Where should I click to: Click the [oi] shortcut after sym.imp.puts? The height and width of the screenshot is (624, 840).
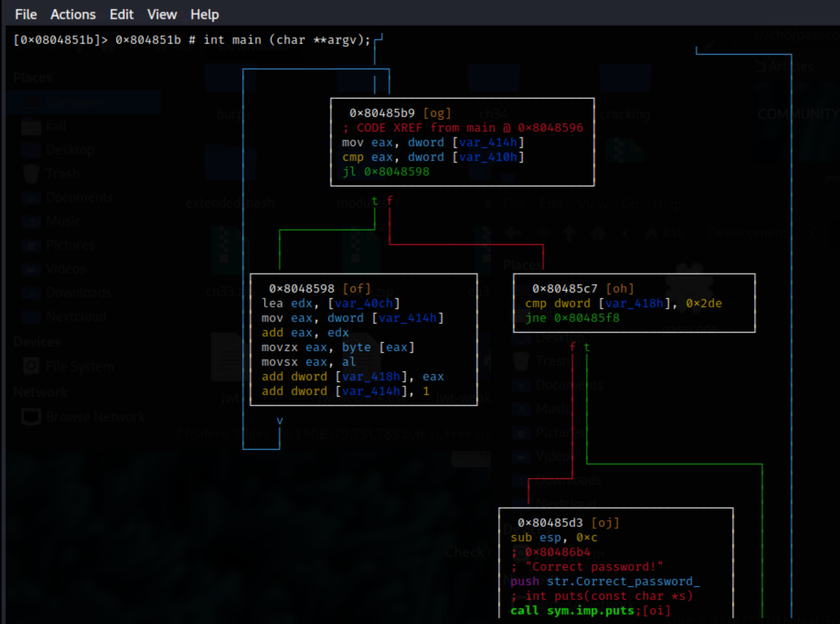point(656,610)
